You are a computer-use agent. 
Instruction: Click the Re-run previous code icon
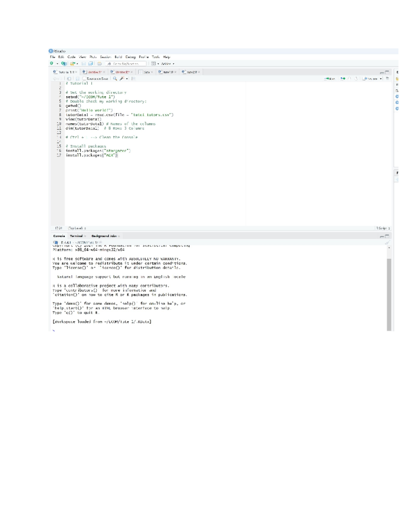pyautogui.click(x=342, y=78)
